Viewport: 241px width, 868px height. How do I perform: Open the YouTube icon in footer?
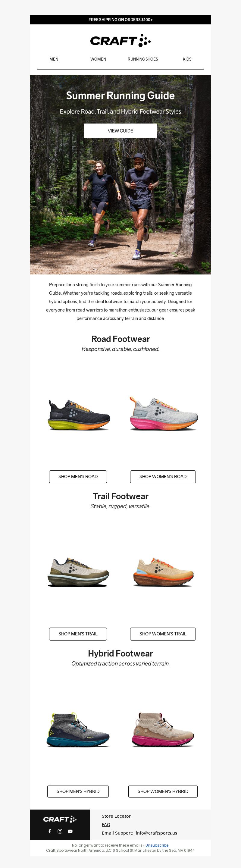70,831
